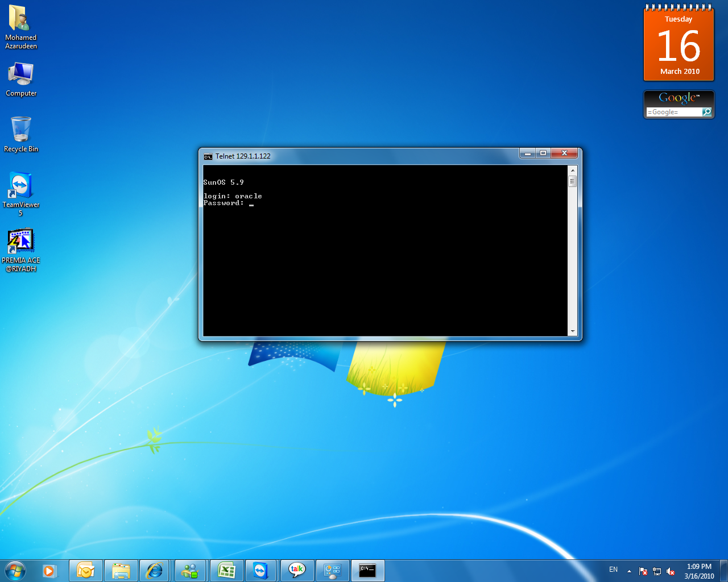Viewport: 728px width, 582px height.
Task: Open Google Talk from taskbar
Action: click(297, 571)
